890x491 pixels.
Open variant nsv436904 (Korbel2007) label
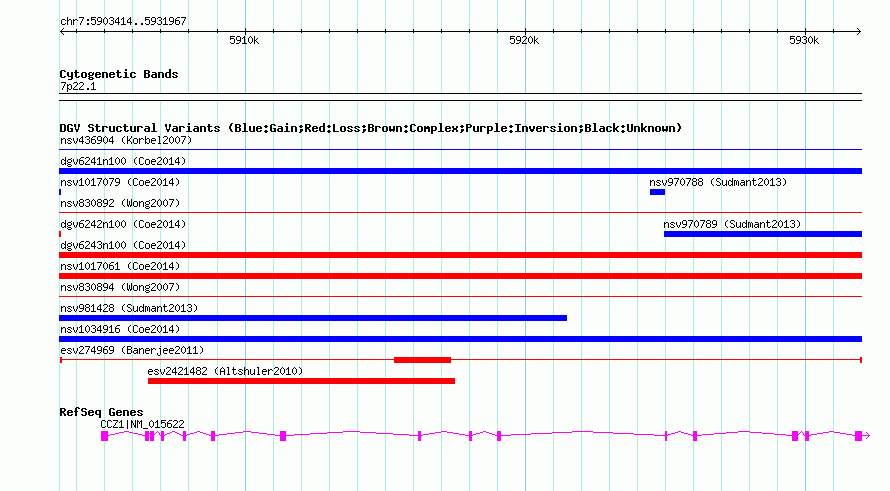[x=126, y=140]
